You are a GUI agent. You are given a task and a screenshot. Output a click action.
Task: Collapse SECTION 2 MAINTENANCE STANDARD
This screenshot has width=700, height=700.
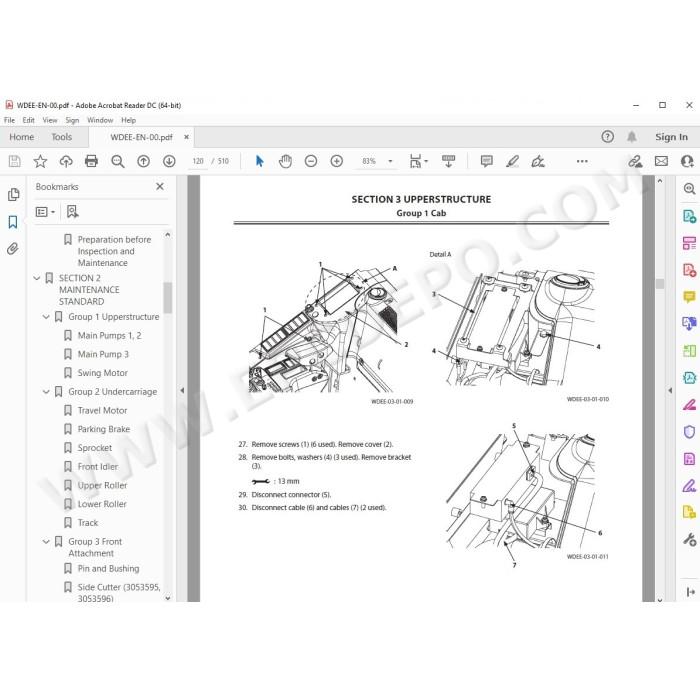37,278
